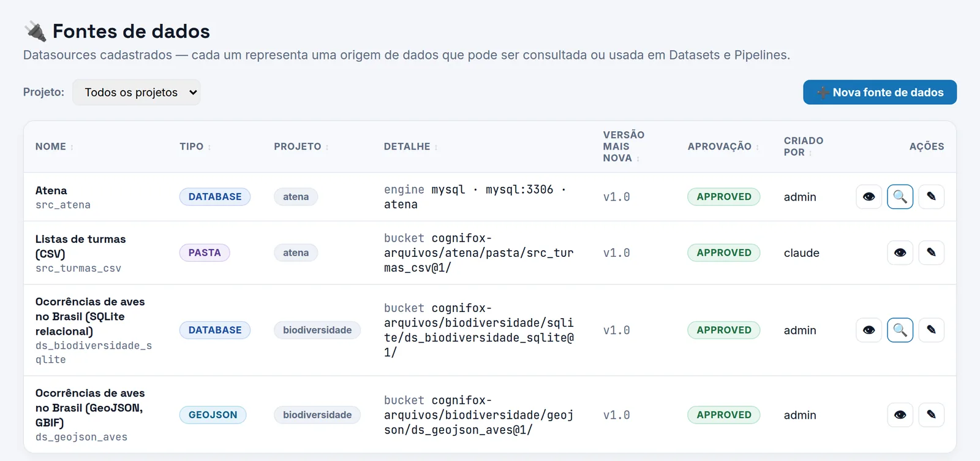Click the GEOJSON type badge

point(213,415)
